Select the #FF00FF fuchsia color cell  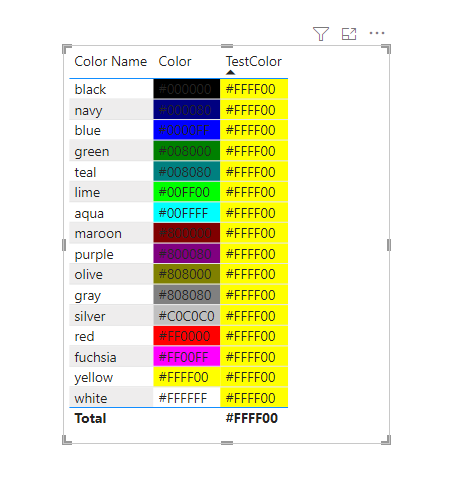[x=187, y=356]
